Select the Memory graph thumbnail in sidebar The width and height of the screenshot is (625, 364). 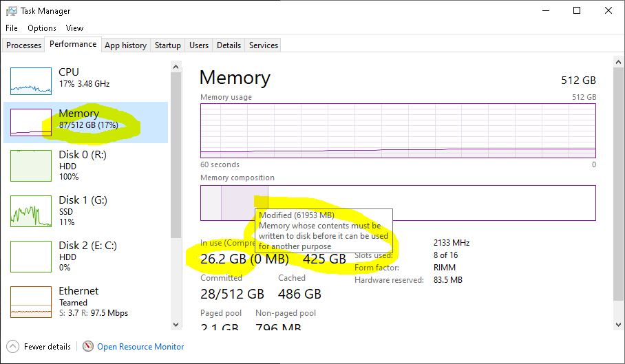pyautogui.click(x=31, y=122)
